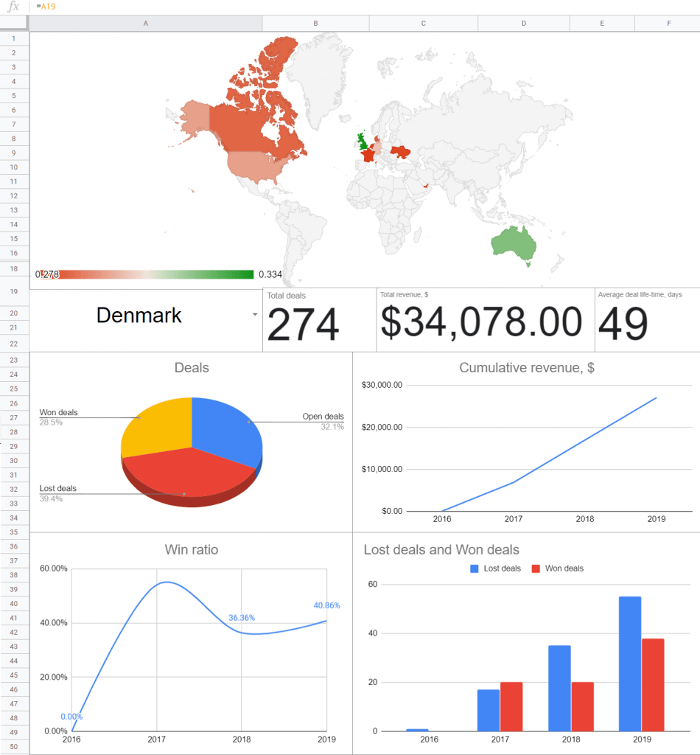Select the Denmark cell
This screenshot has height=755, width=700.
click(x=139, y=316)
